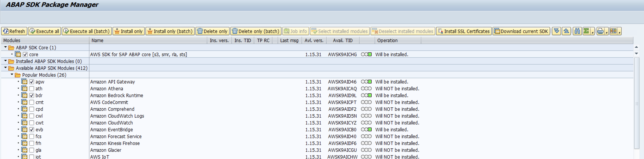Image resolution: width=644 pixels, height=159 pixels.
Task: Uncheck the core module checkbox
Action: pos(25,54)
